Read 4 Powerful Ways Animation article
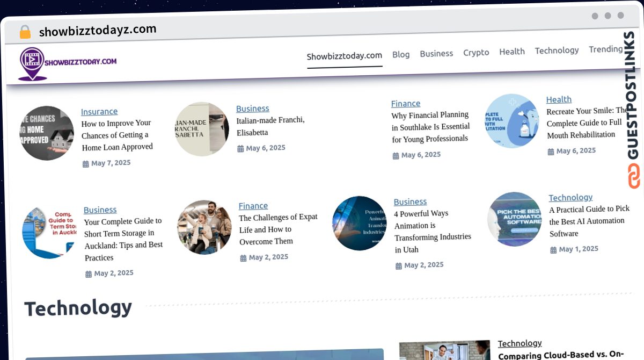Viewport: 644px width, 360px height. click(x=433, y=231)
